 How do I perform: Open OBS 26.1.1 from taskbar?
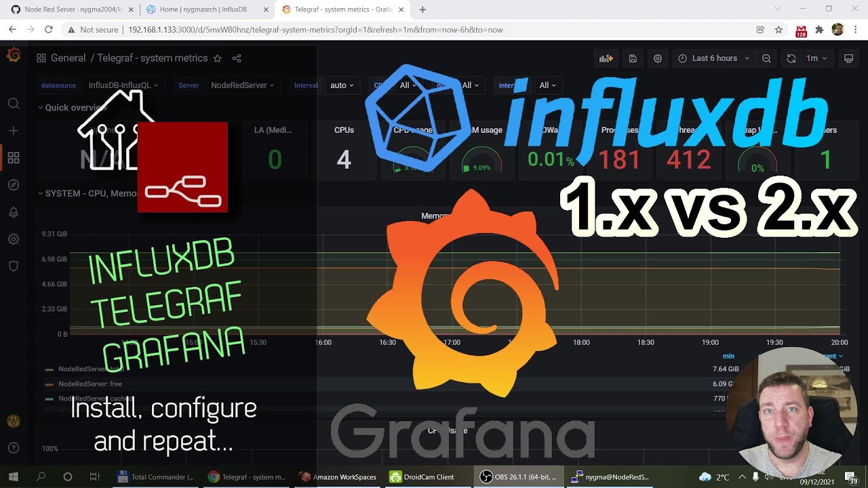click(519, 476)
